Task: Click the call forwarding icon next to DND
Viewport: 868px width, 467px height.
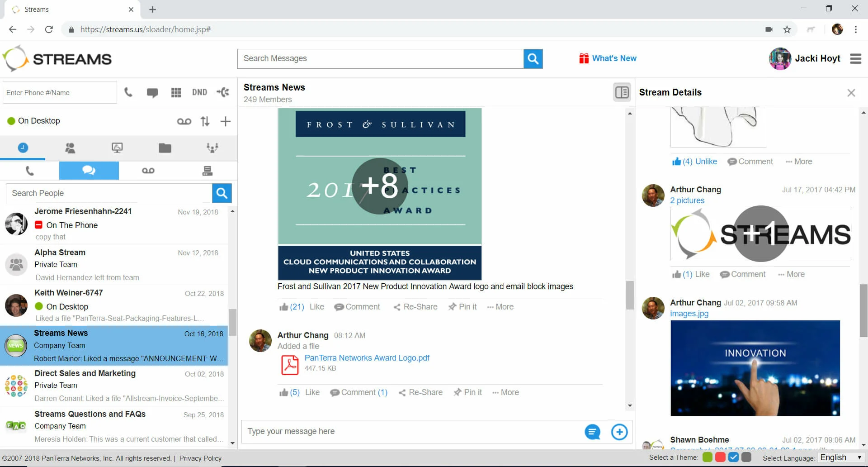Action: click(x=223, y=92)
